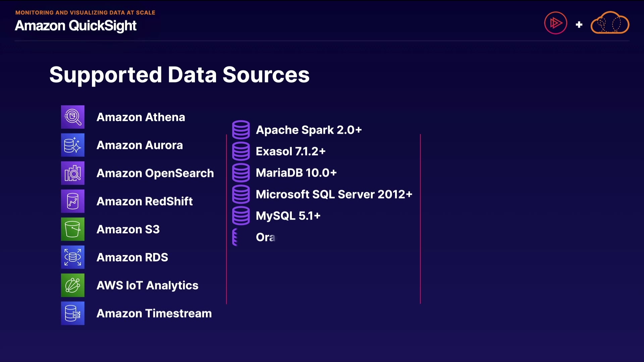This screenshot has height=362, width=644.
Task: Click the Amazon RedShift icon
Action: pyautogui.click(x=72, y=201)
